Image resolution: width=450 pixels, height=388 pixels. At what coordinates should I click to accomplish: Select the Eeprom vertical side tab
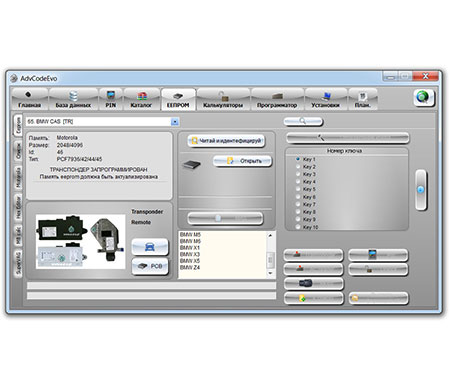point(18,125)
